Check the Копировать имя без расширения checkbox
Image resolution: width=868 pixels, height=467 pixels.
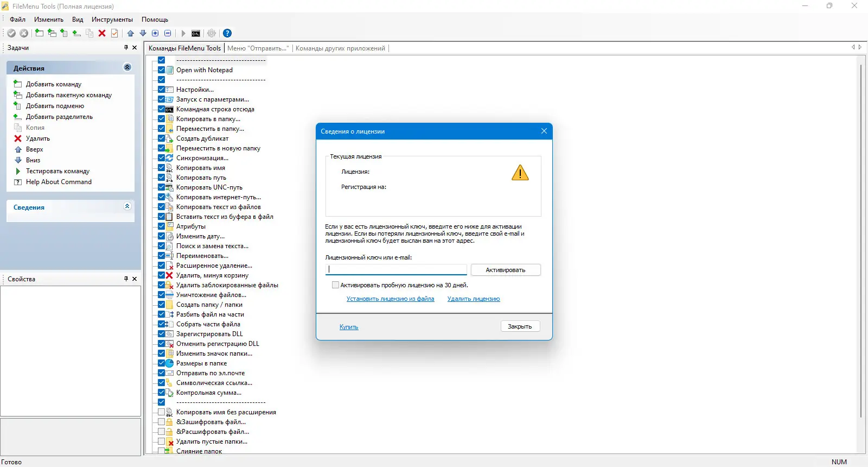click(161, 412)
